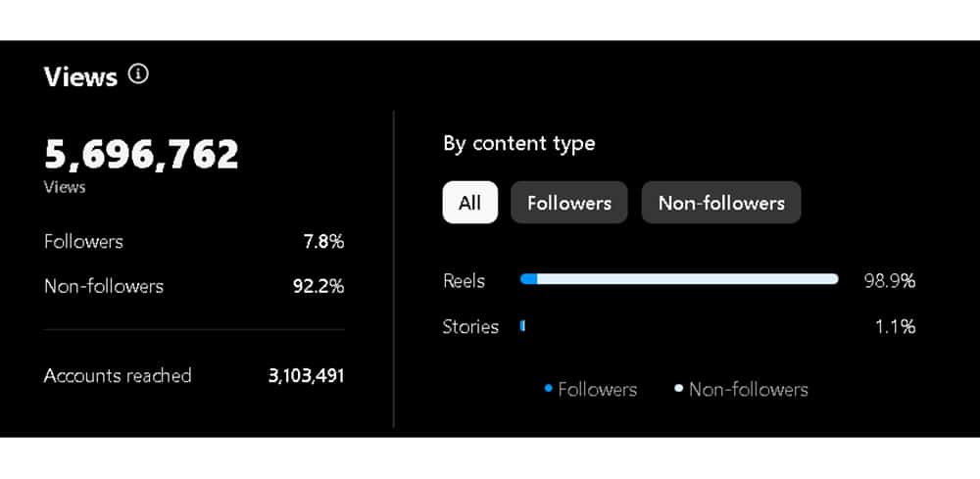This screenshot has width=980, height=479.
Task: Switch to the Non-followers filter tab
Action: point(721,203)
